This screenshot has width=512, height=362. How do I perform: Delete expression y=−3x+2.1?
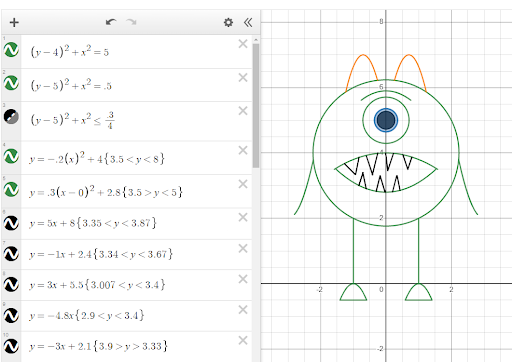pyautogui.click(x=243, y=340)
